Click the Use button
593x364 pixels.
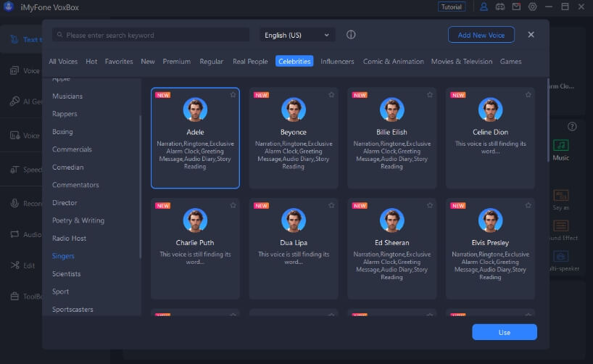(505, 332)
